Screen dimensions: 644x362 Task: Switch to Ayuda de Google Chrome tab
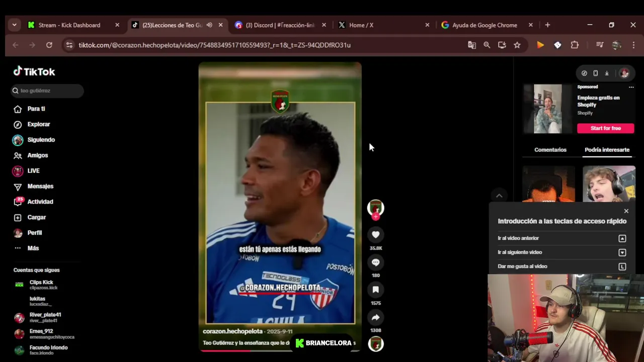pyautogui.click(x=486, y=25)
